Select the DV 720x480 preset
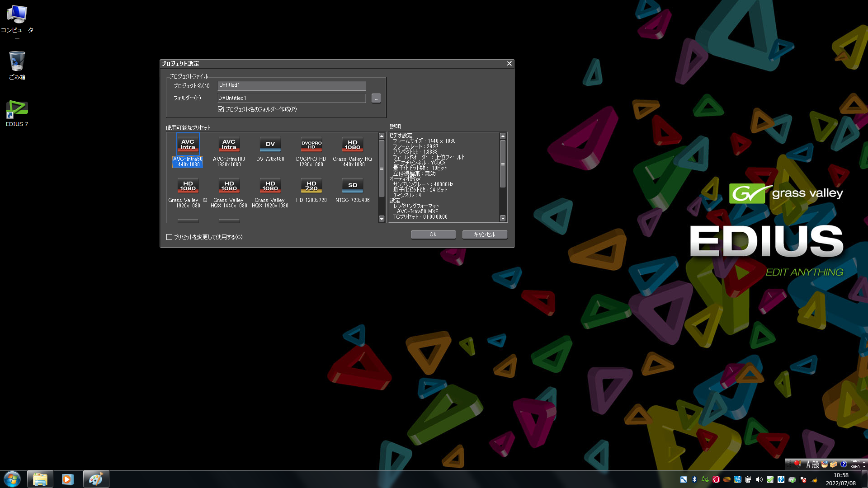Screen dimensions: 868x488 270,149
